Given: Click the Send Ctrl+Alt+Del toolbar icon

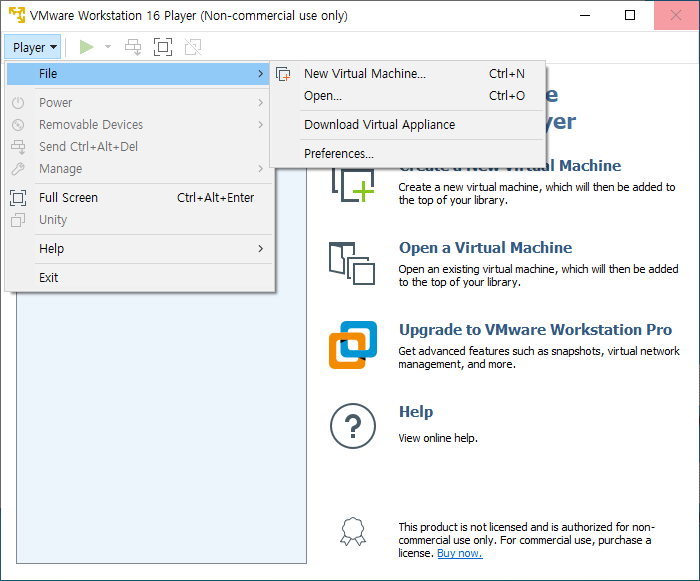Looking at the screenshot, I should point(133,47).
